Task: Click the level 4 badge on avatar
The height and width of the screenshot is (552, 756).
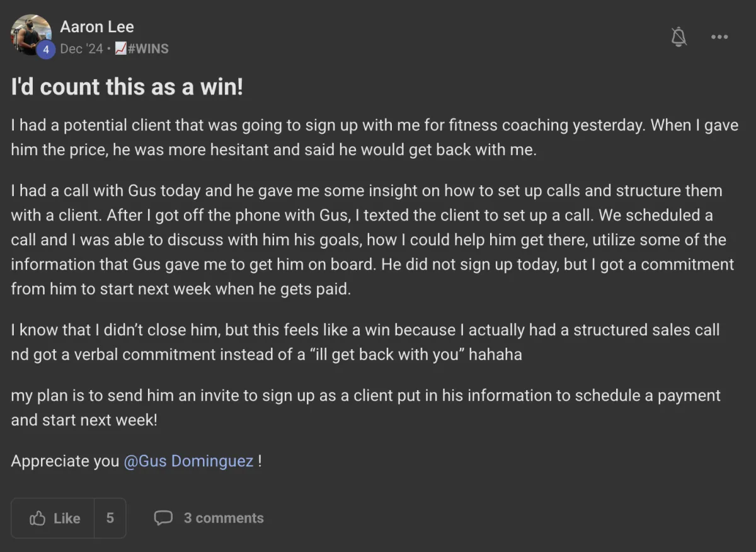Action: pyautogui.click(x=45, y=50)
